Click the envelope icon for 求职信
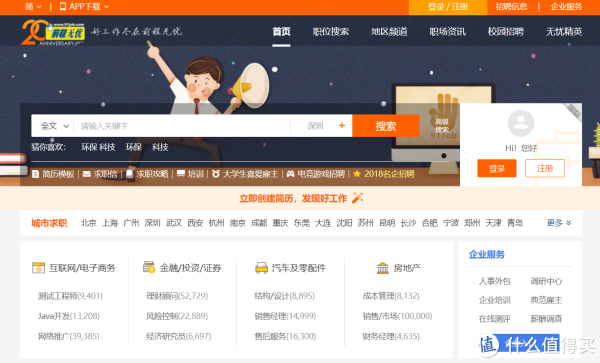 87,174
